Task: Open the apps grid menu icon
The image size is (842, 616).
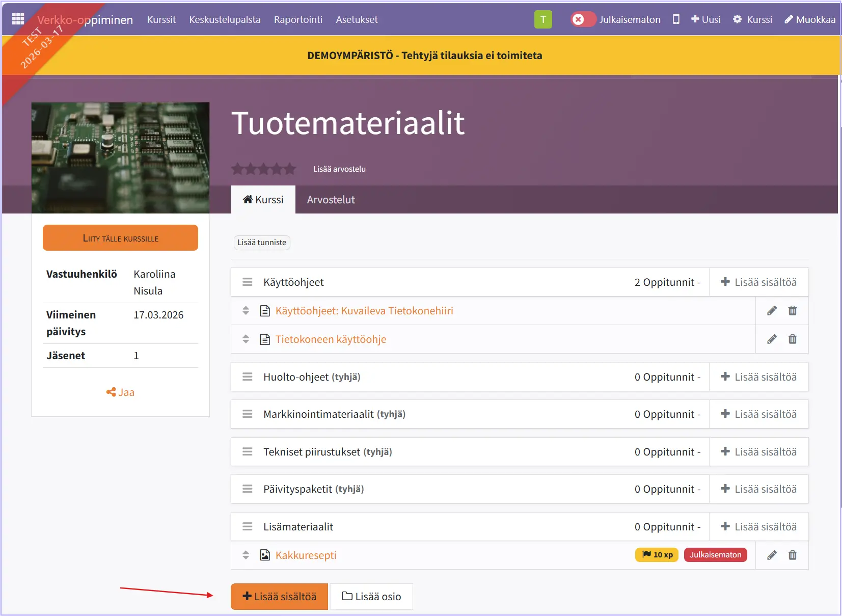Action: [x=18, y=19]
